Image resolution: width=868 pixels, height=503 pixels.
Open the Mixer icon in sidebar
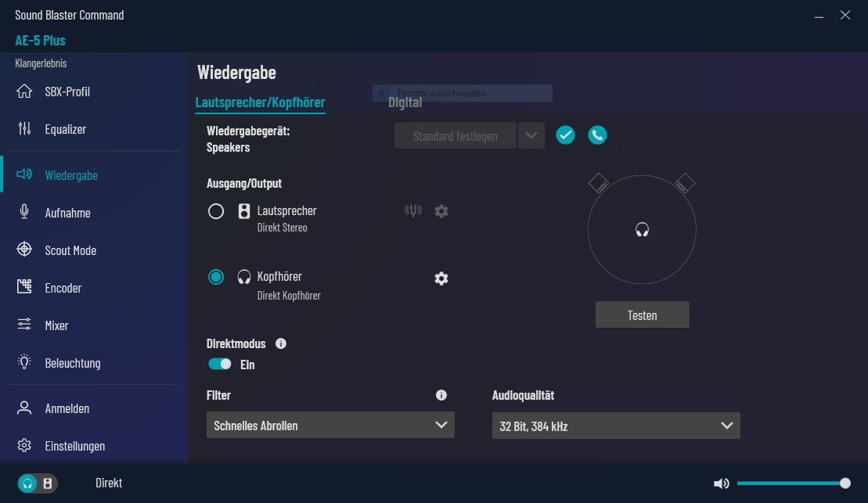pyautogui.click(x=24, y=325)
